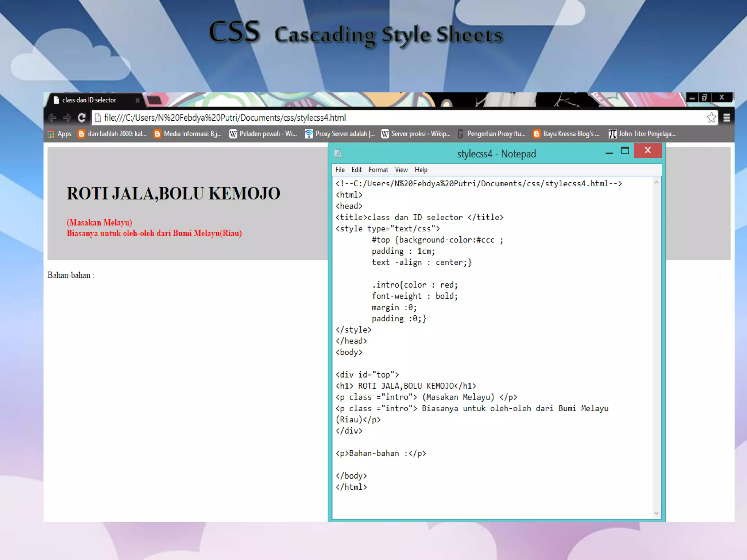Place cursor on 'text -align : center;}' line
This screenshot has height=560, width=747.
point(422,262)
